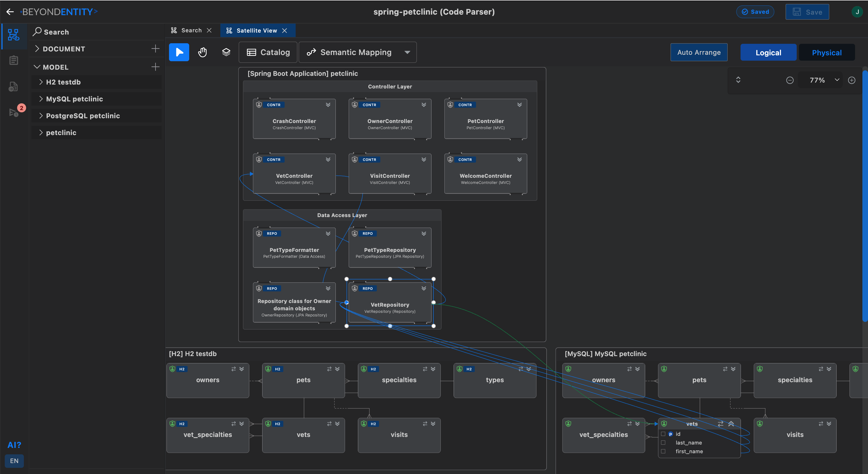
Task: Open the Catalog button
Action: coord(268,52)
